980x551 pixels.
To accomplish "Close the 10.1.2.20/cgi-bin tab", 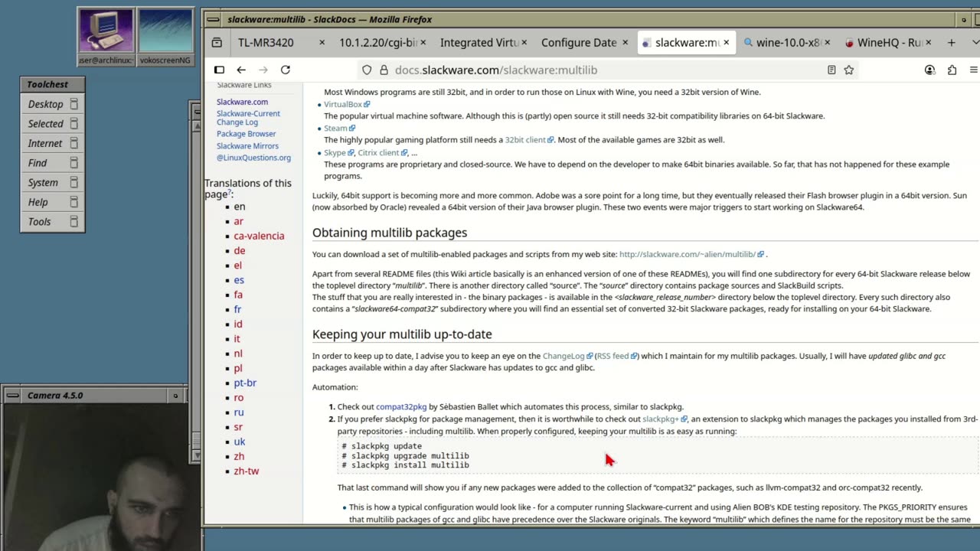I will (423, 43).
